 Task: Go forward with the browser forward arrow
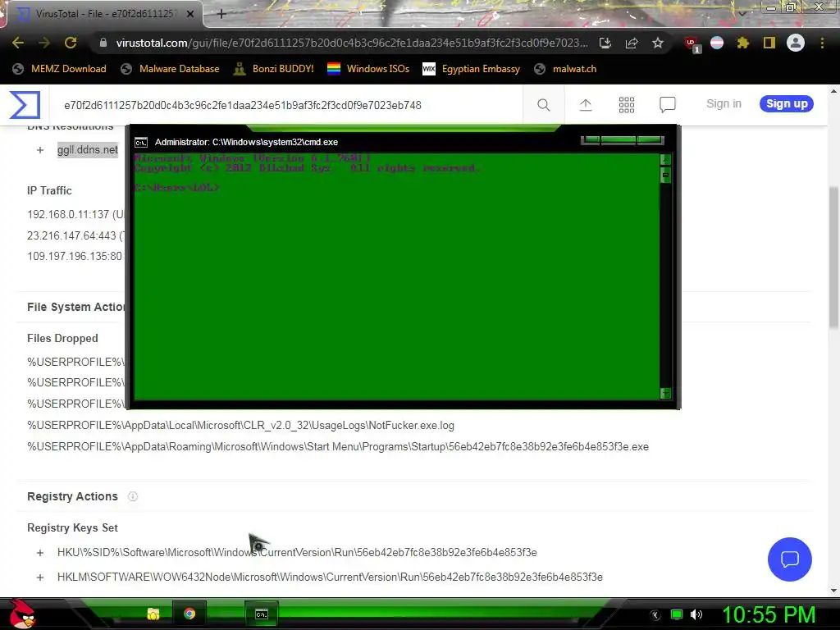tap(44, 43)
